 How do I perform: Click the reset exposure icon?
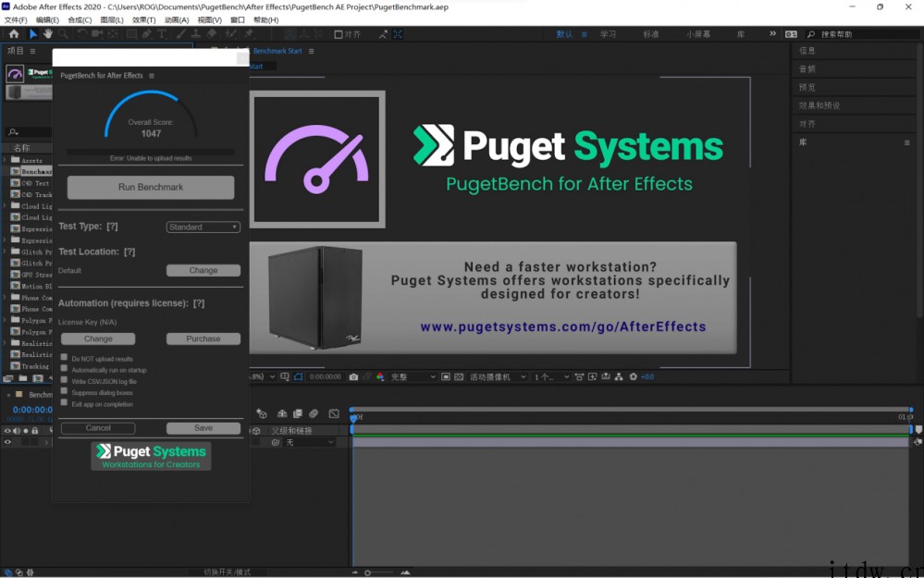click(x=634, y=377)
